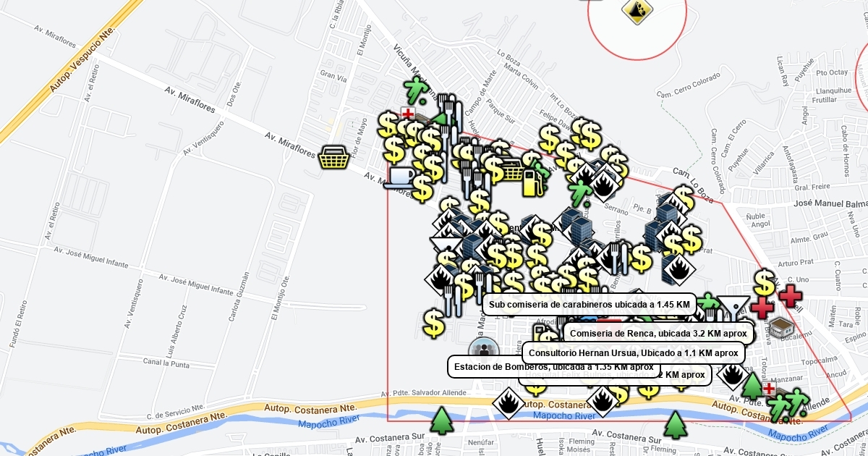Open the Estacion de Bomberos label
Viewport: 868px width, 456px height.
553,366
